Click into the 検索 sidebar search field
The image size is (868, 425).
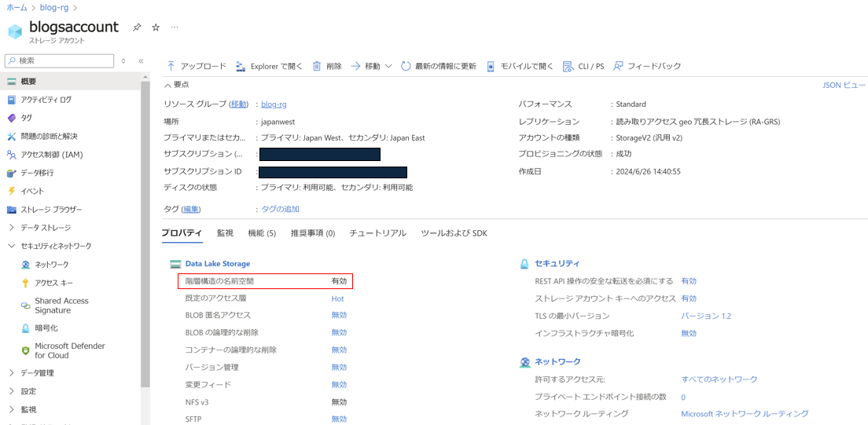[59, 60]
